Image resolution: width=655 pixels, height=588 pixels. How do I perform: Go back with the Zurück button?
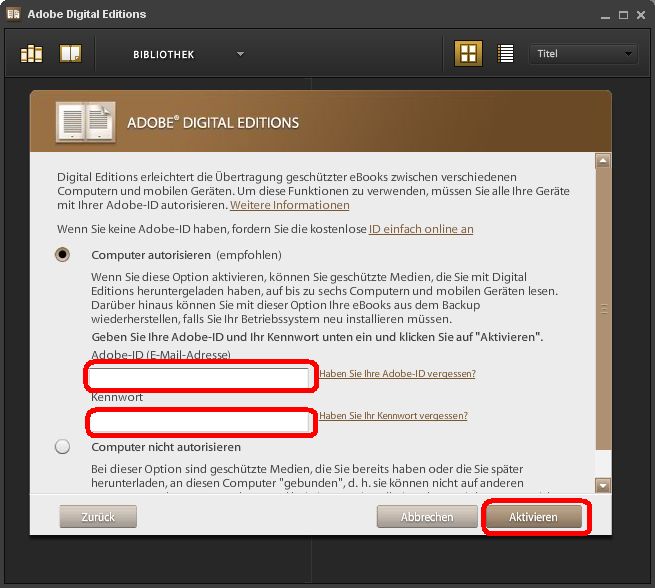[x=98, y=517]
